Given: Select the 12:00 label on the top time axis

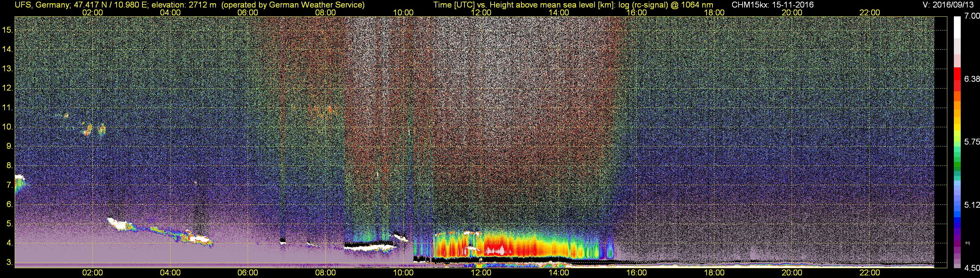Looking at the screenshot, I should [481, 12].
